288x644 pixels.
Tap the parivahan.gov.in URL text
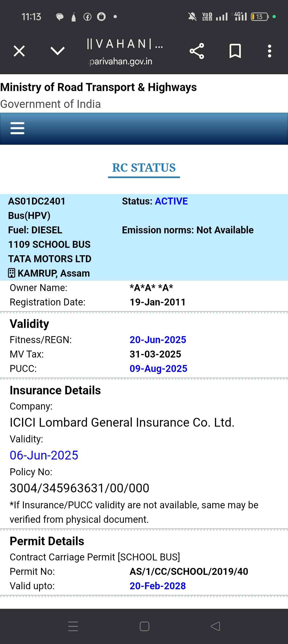click(121, 62)
